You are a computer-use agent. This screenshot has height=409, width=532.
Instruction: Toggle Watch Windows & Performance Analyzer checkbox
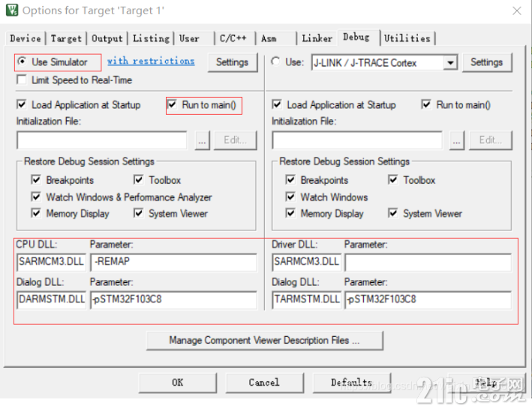36,197
